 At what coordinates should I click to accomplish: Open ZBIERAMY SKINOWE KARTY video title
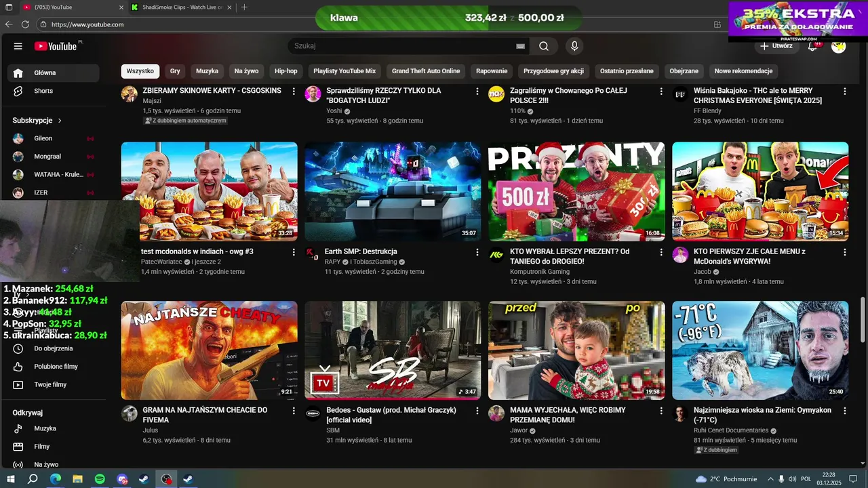pyautogui.click(x=212, y=91)
